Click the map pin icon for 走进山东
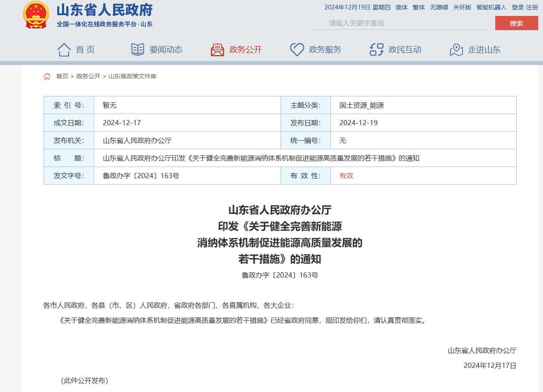Image resolution: width=543 pixels, height=392 pixels. [x=456, y=49]
